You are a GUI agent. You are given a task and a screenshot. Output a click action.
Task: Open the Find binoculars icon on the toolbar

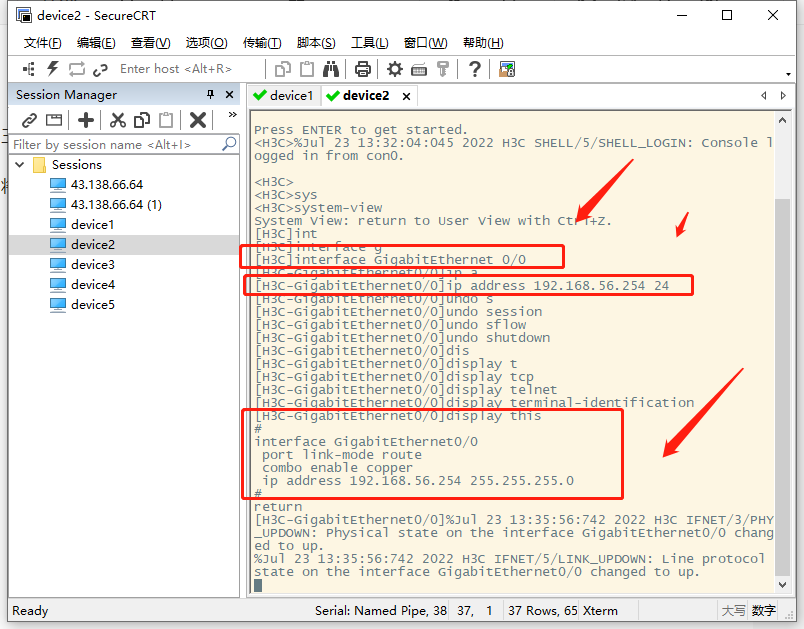(330, 68)
